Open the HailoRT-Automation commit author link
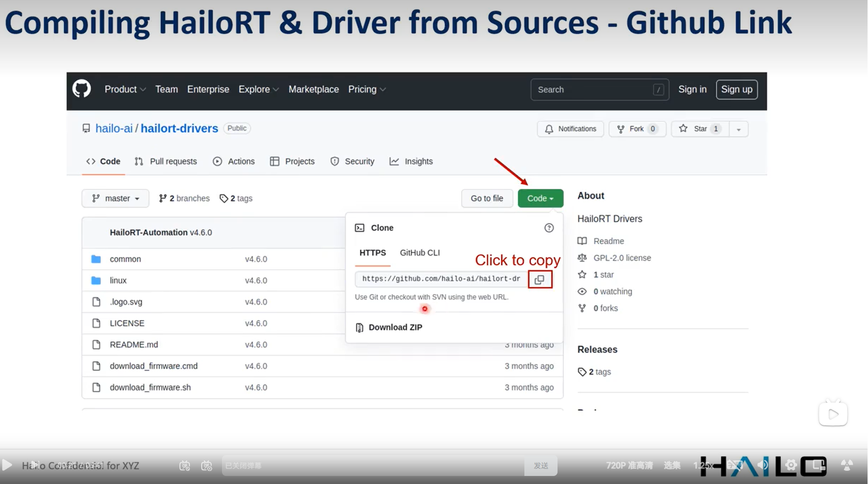868x484 pixels. [x=149, y=232]
